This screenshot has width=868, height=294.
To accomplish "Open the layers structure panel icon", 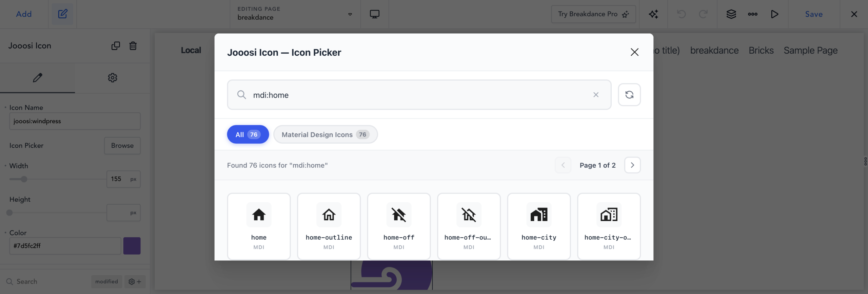I will point(731,14).
